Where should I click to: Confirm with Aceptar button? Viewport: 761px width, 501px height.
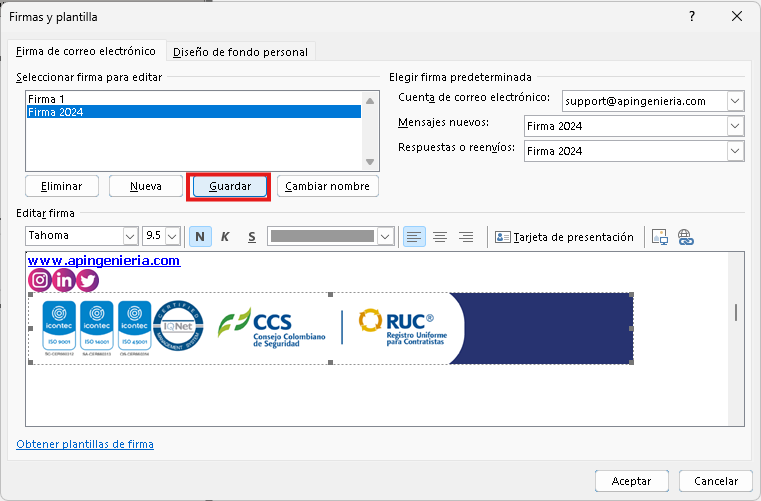631,481
